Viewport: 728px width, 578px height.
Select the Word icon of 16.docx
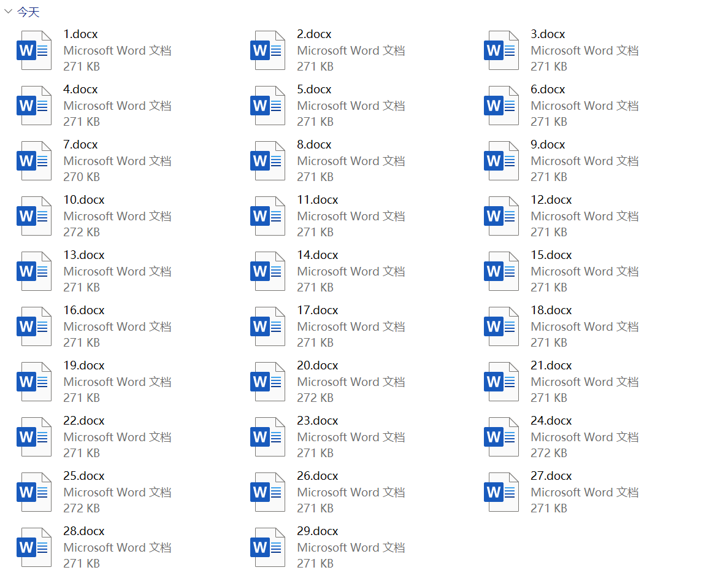(x=34, y=326)
